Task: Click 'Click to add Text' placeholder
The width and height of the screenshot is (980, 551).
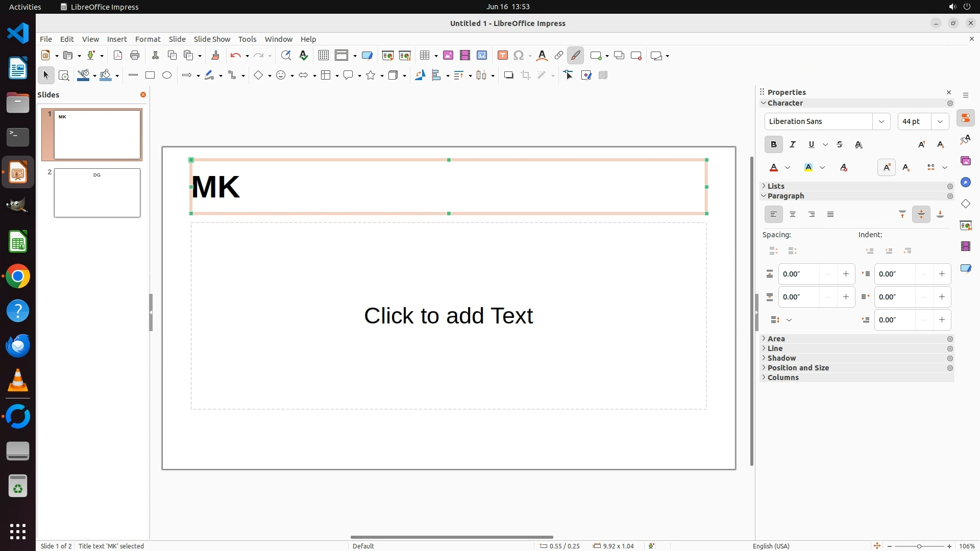Action: pyautogui.click(x=448, y=316)
